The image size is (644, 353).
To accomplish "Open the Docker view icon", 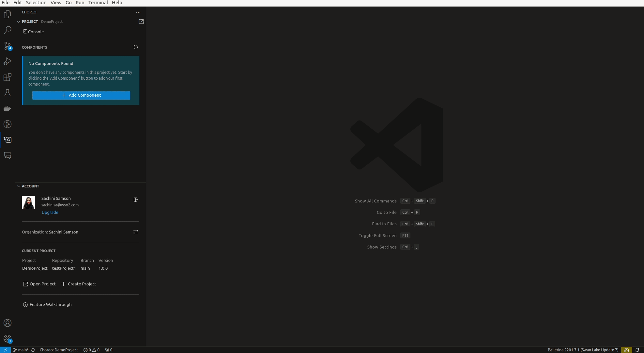I will tap(8, 108).
